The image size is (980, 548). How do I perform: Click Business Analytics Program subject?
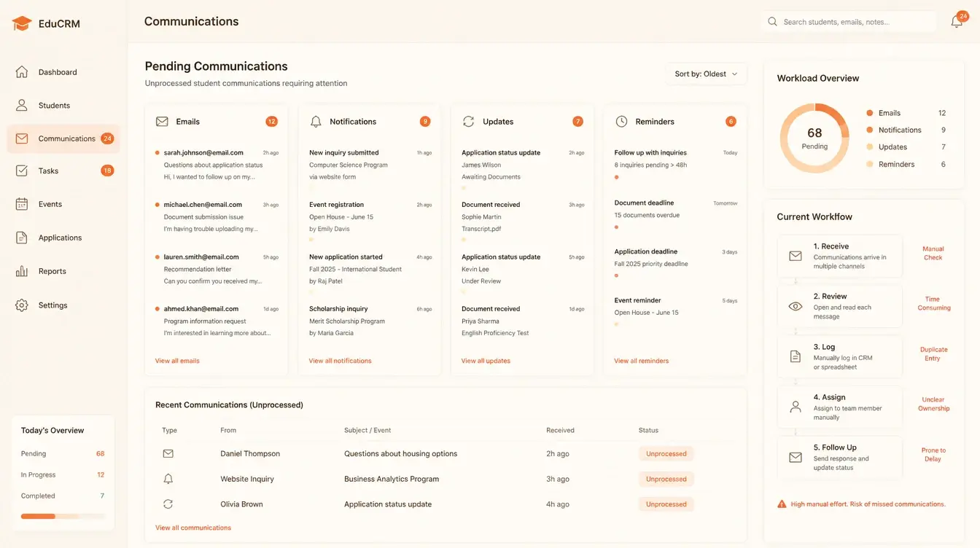pyautogui.click(x=392, y=479)
